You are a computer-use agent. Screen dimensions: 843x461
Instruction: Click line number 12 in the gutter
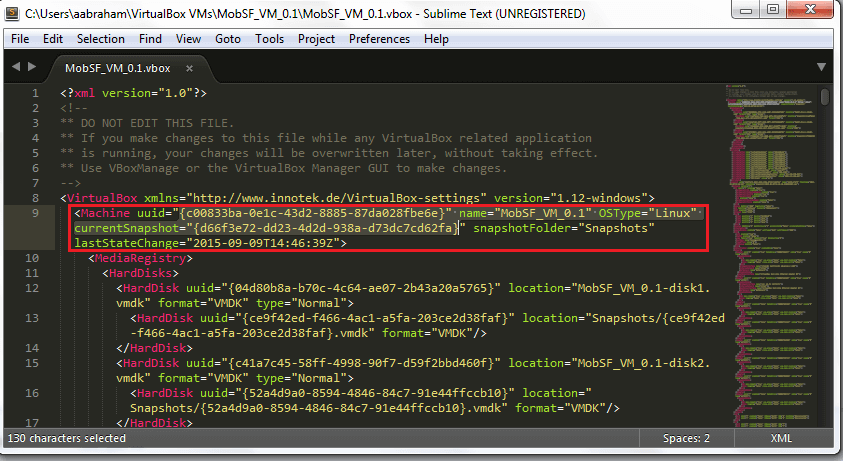pos(60,287)
